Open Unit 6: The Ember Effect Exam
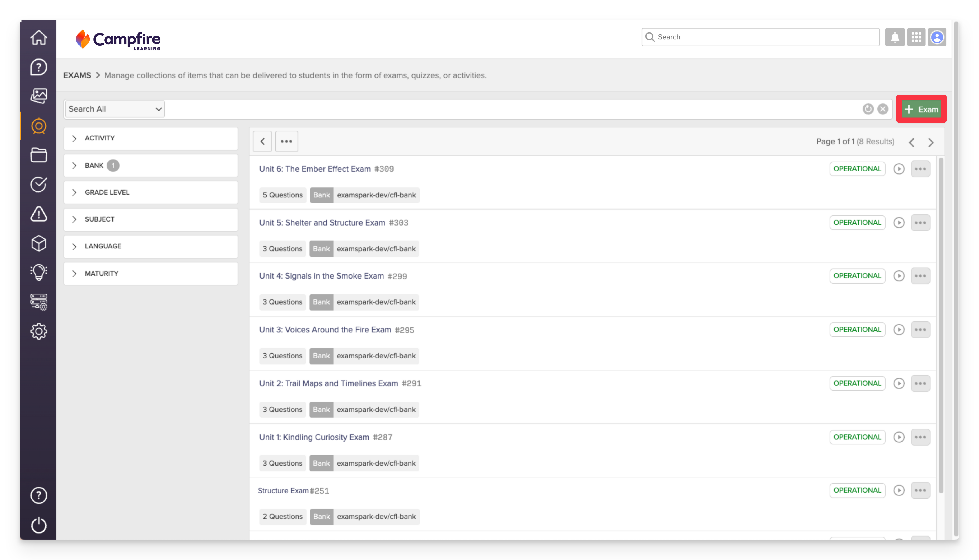The width and height of the screenshot is (979, 560). pos(314,169)
